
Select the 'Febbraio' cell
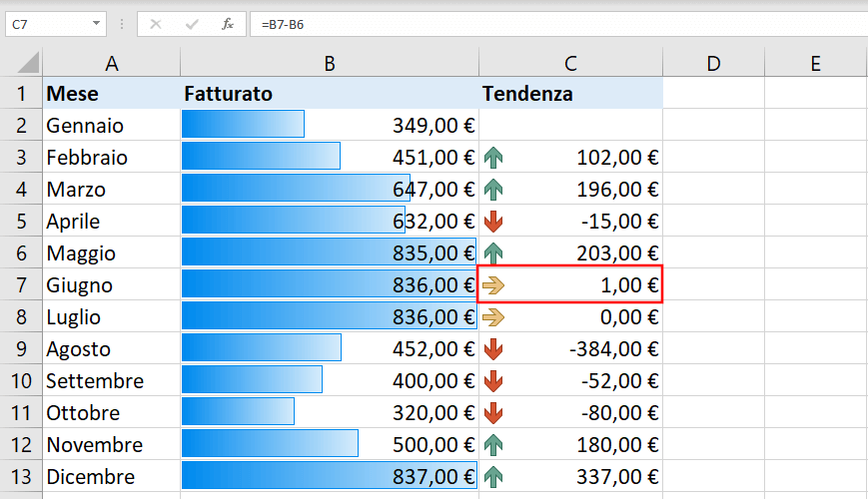coord(111,157)
